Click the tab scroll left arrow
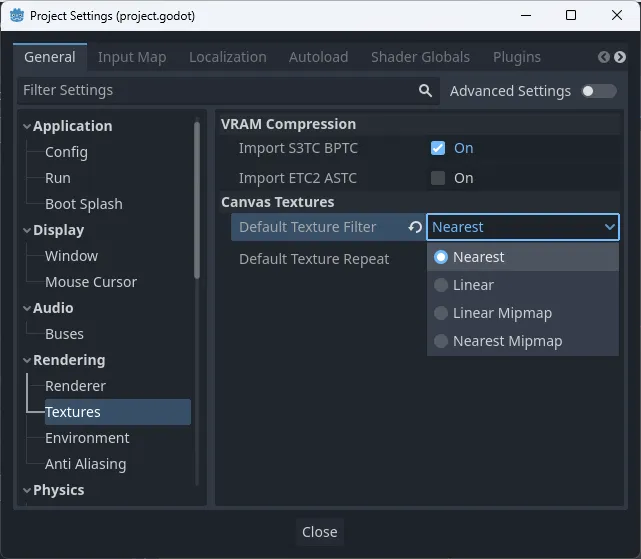 point(604,57)
